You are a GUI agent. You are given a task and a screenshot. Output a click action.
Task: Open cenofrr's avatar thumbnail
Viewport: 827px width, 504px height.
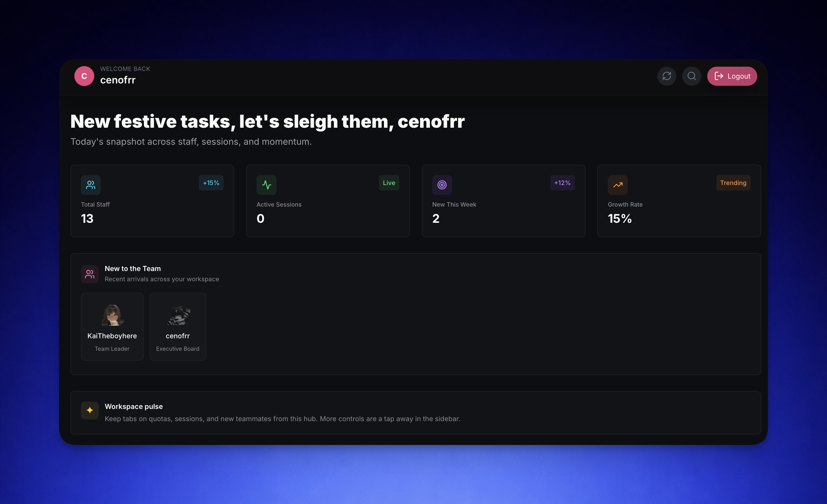[x=178, y=315]
